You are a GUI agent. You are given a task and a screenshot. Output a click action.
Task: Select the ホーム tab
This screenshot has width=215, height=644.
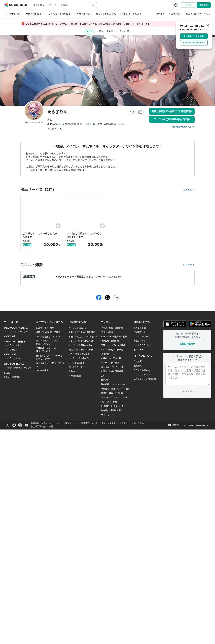[x=89, y=31]
